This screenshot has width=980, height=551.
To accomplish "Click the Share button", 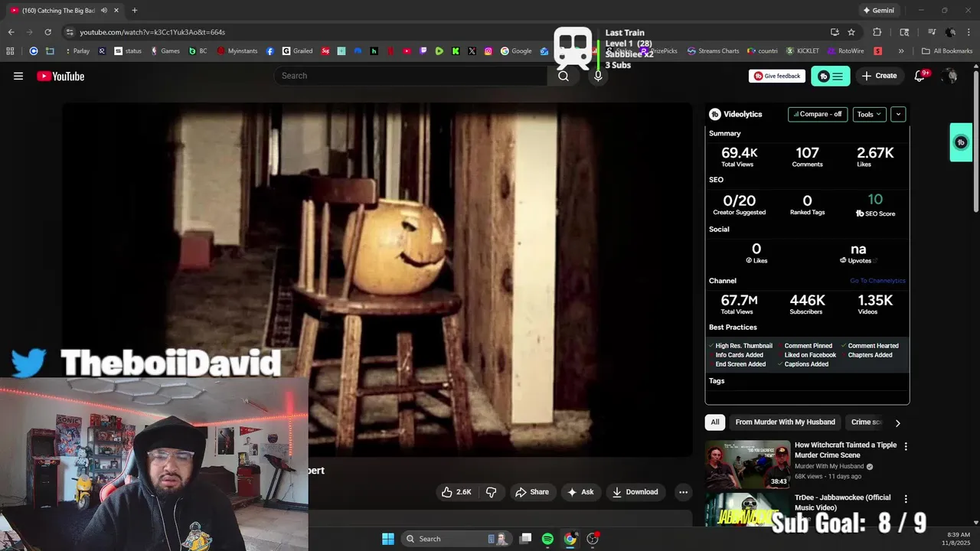I will (x=531, y=492).
